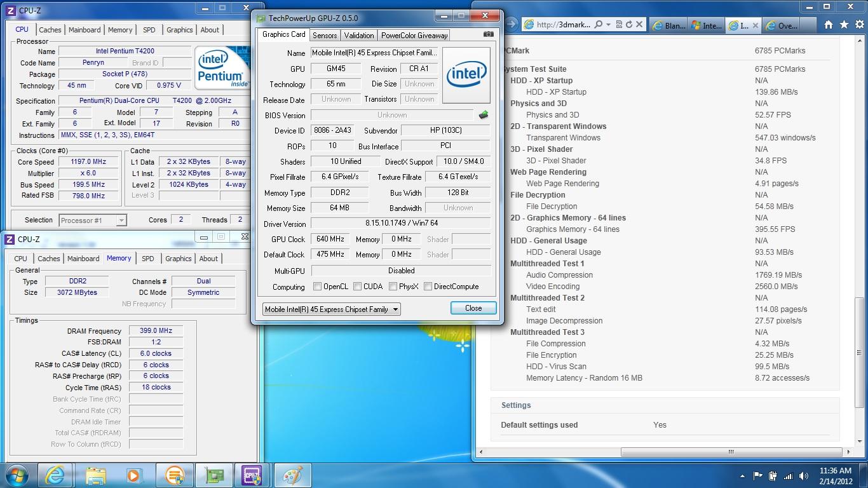This screenshot has width=868, height=488.
Task: Click the Intel logo in GPU-Z
Action: pyautogui.click(x=466, y=75)
